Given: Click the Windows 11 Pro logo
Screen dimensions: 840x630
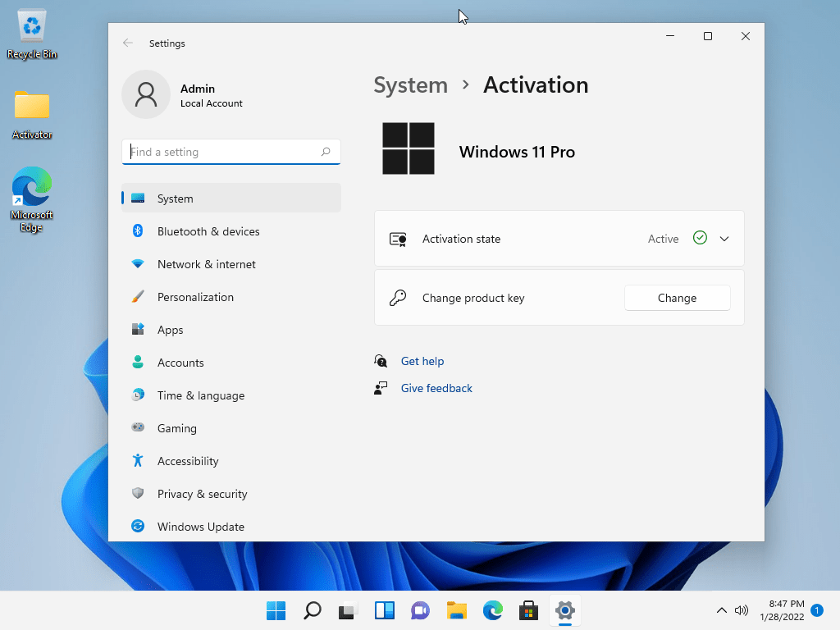Looking at the screenshot, I should (x=409, y=148).
